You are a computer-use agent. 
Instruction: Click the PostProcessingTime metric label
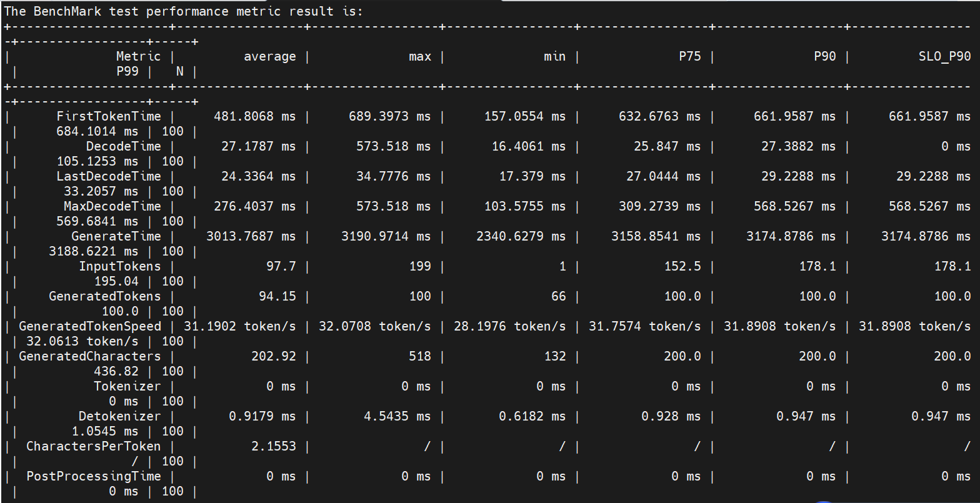tap(94, 476)
